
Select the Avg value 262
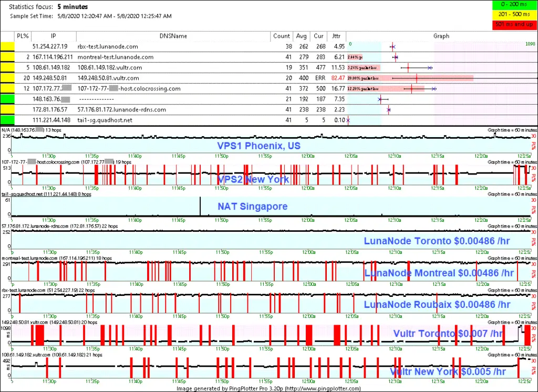[x=304, y=47]
